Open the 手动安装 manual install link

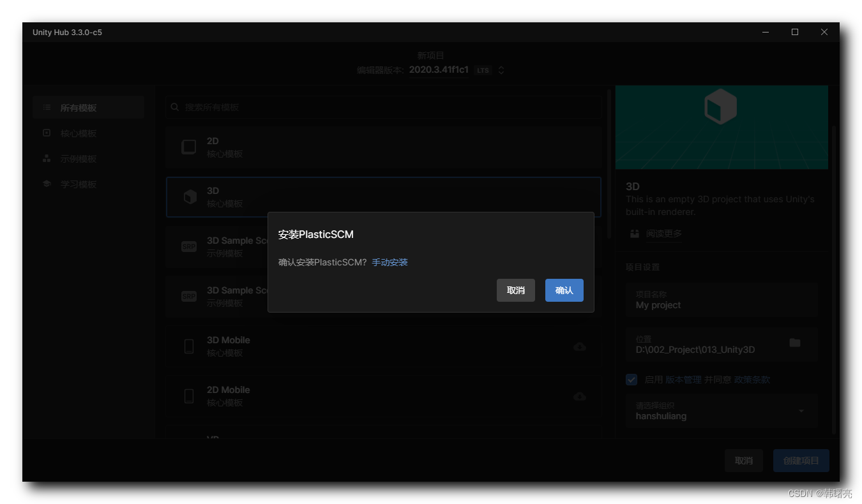389,262
